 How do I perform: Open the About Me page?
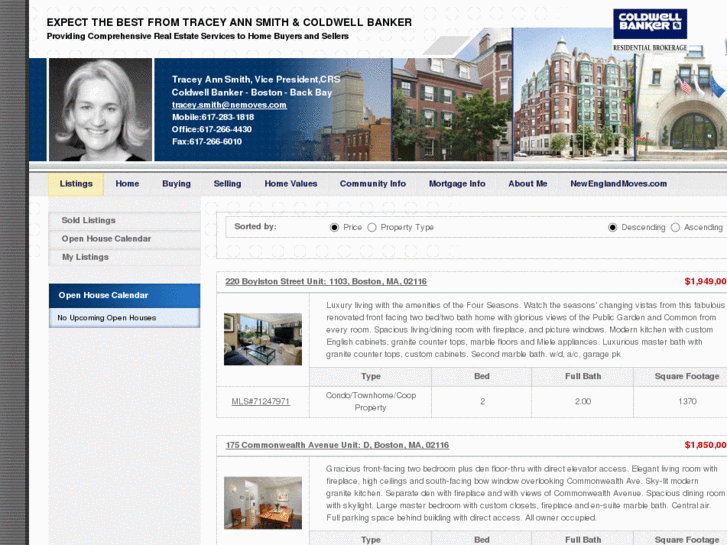(528, 184)
